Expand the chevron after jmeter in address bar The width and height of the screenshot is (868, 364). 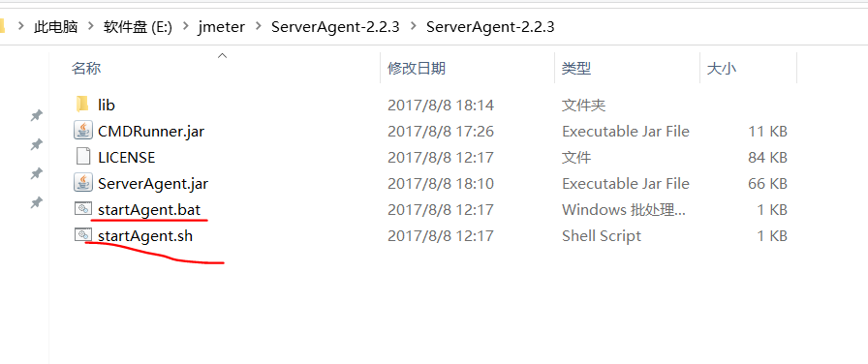click(x=259, y=26)
